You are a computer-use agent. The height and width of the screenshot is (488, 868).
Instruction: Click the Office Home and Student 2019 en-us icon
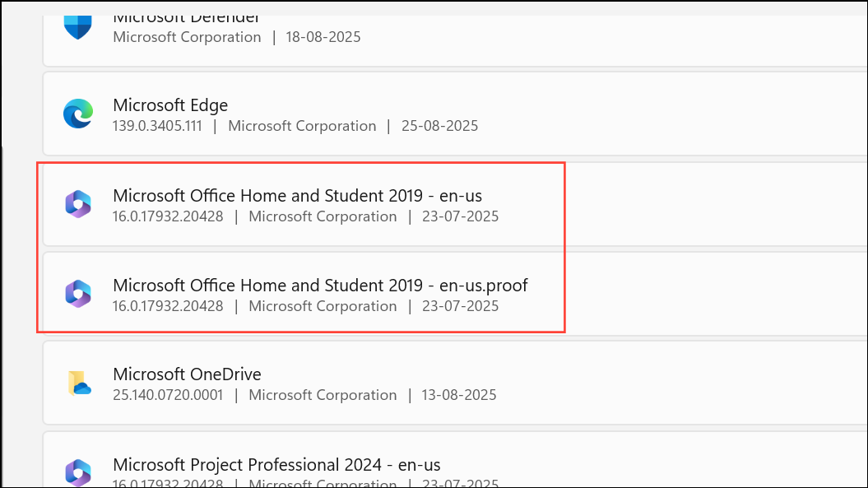78,204
